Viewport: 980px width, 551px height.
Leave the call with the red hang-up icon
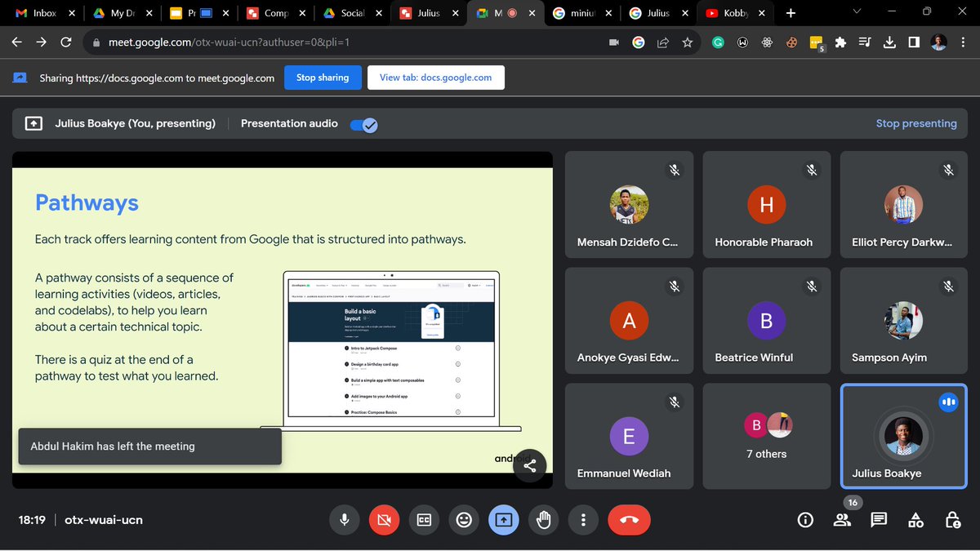[x=629, y=520]
